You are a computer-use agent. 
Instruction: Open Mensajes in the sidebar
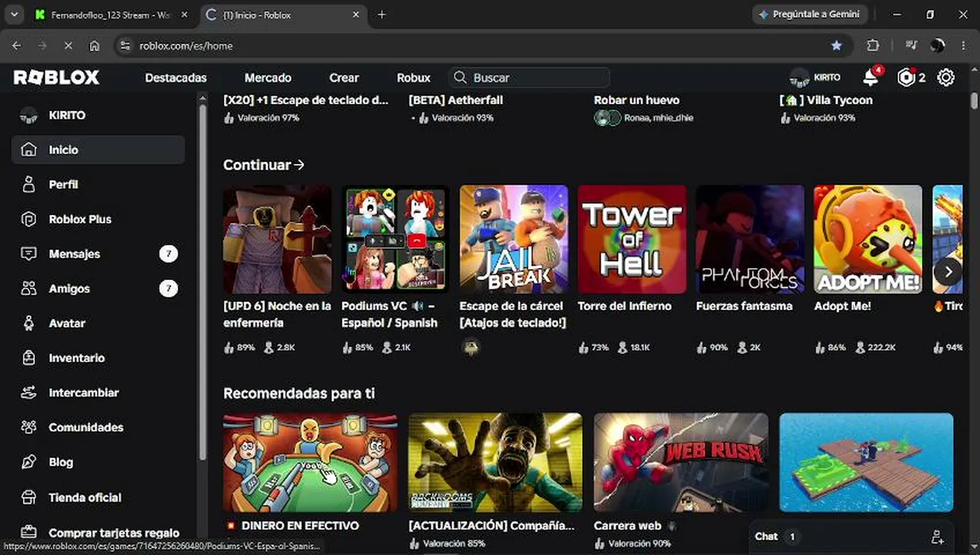(98, 254)
